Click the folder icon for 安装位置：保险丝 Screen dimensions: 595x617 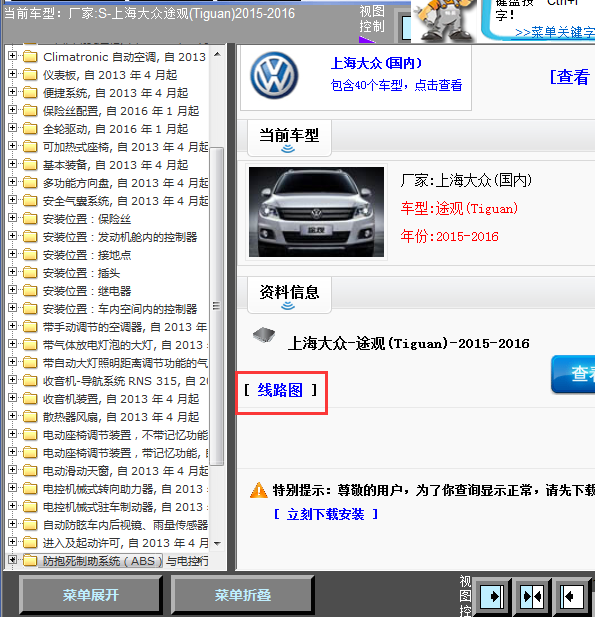[30, 219]
